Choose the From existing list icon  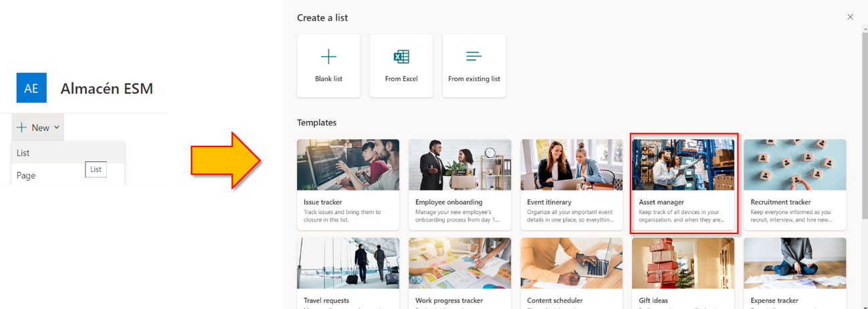(x=474, y=56)
